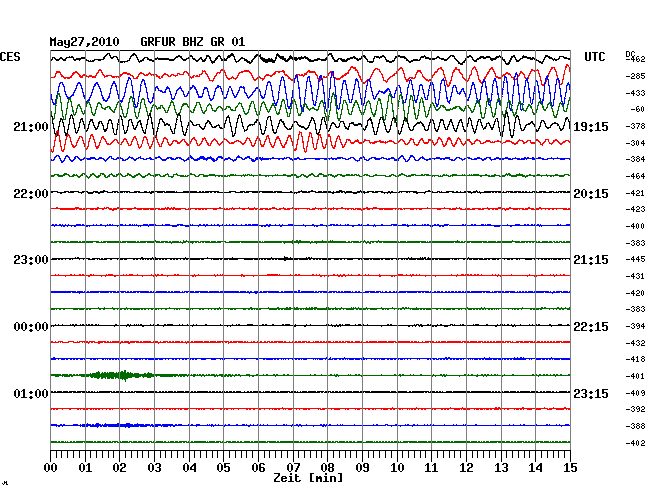Click the DC offset value -433
This screenshot has width=650, height=494.
click(635, 93)
